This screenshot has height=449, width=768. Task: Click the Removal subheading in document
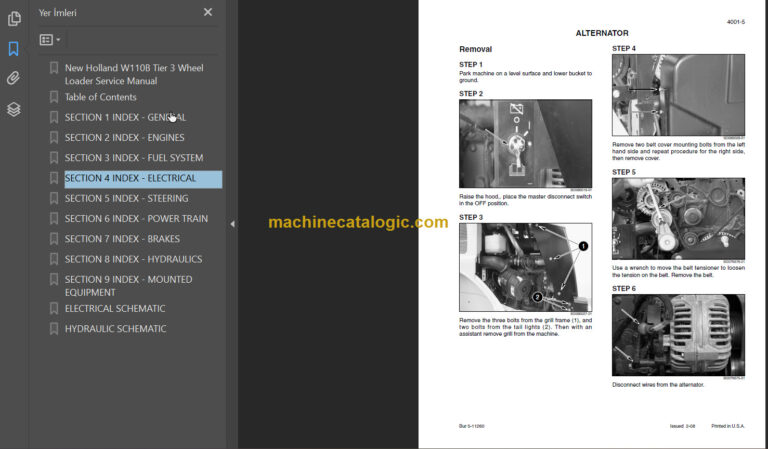pyautogui.click(x=475, y=49)
